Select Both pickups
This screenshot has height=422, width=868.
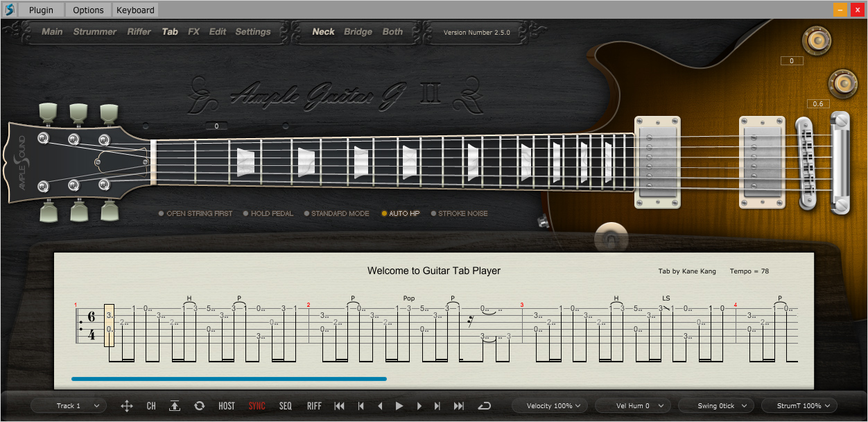coord(392,32)
